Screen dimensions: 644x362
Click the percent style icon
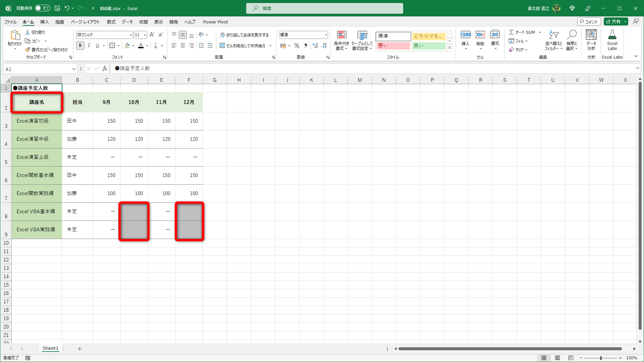click(297, 46)
